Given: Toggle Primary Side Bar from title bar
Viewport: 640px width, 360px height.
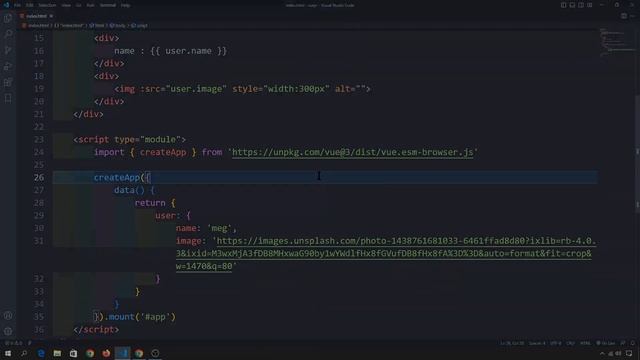Looking at the screenshot, I should point(563,5).
